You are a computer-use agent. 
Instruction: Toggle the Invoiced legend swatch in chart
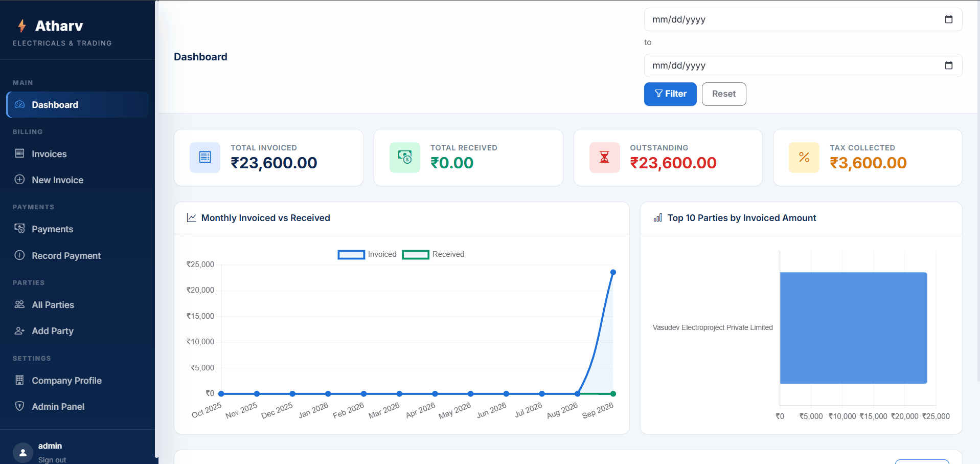[351, 254]
